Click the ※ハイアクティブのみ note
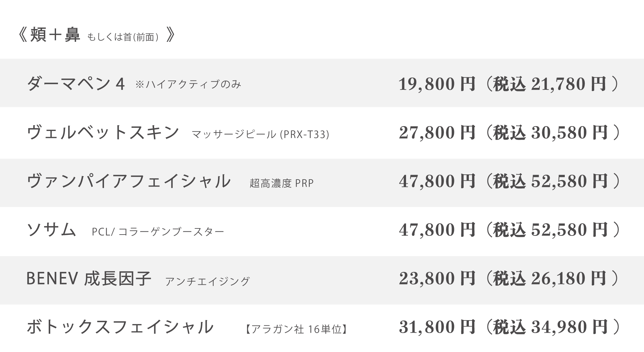The image size is (644, 352). pos(188,85)
